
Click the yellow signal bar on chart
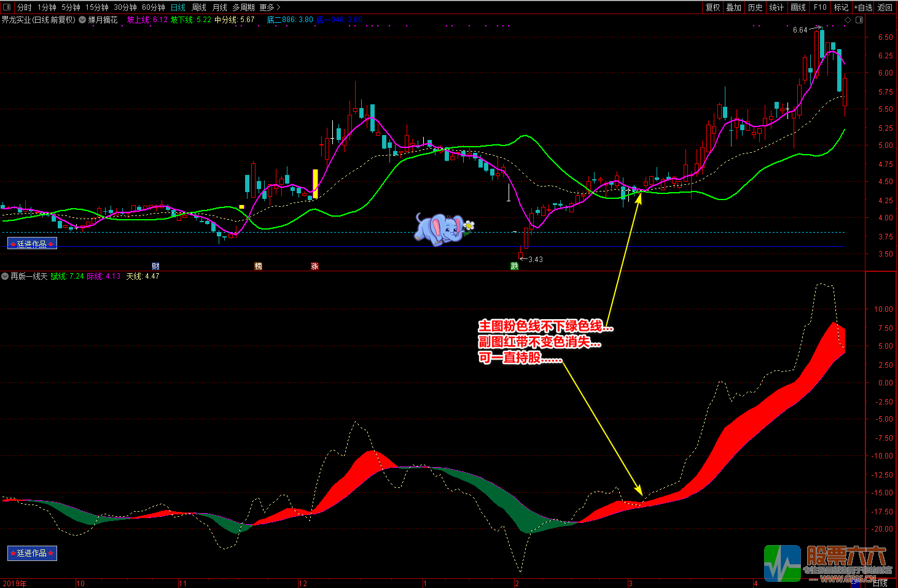[x=315, y=184]
